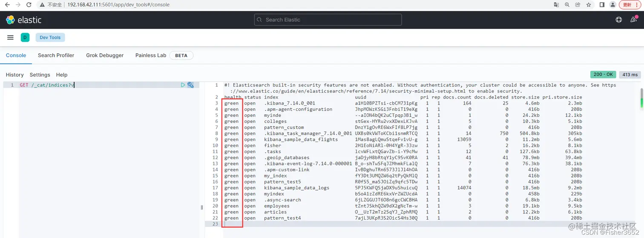Image resolution: width=644 pixels, height=238 pixels.
Task: Click the output pane vertical scrollbar
Action: tap(641, 98)
